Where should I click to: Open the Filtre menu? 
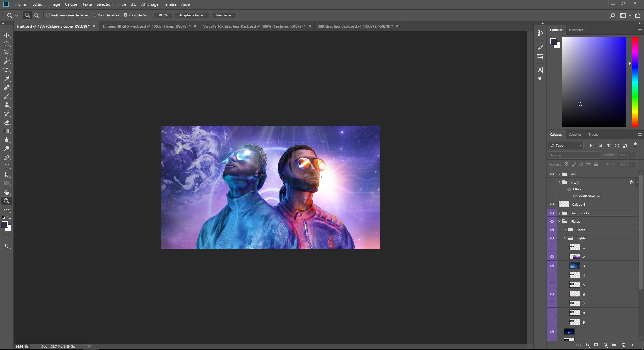[122, 4]
